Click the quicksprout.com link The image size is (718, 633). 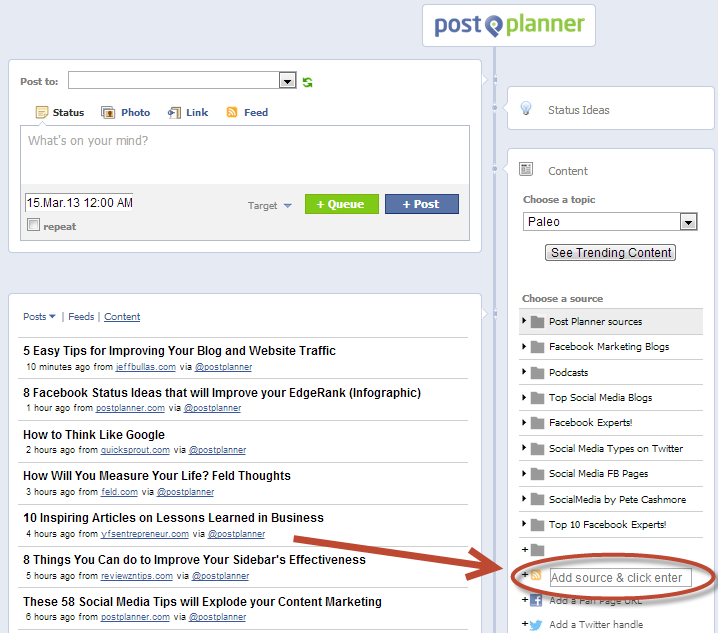click(x=135, y=450)
